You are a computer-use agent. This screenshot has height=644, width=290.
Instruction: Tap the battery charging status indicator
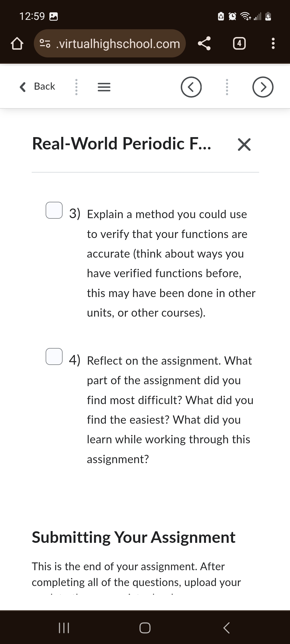click(268, 17)
